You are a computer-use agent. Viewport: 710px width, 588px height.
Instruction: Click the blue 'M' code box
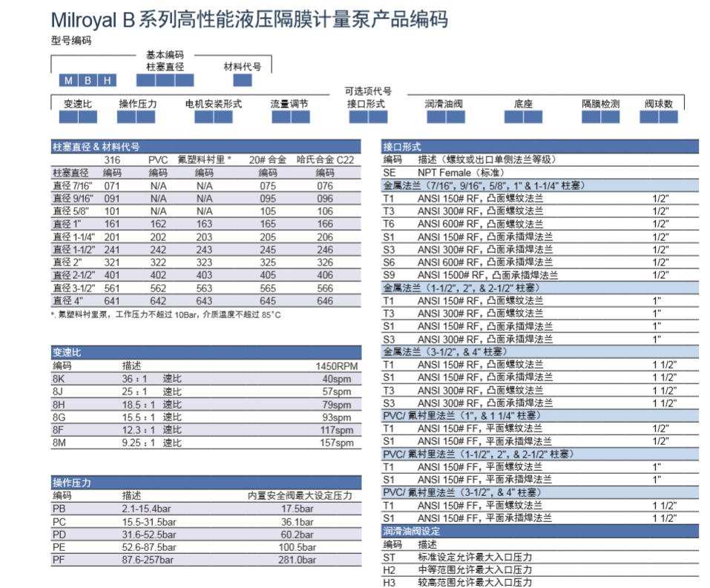tap(68, 80)
